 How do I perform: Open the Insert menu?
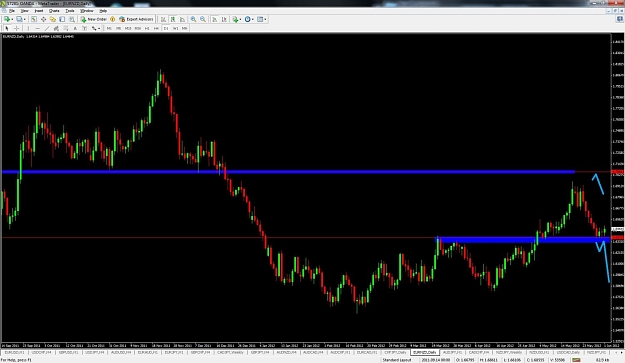pos(39,11)
